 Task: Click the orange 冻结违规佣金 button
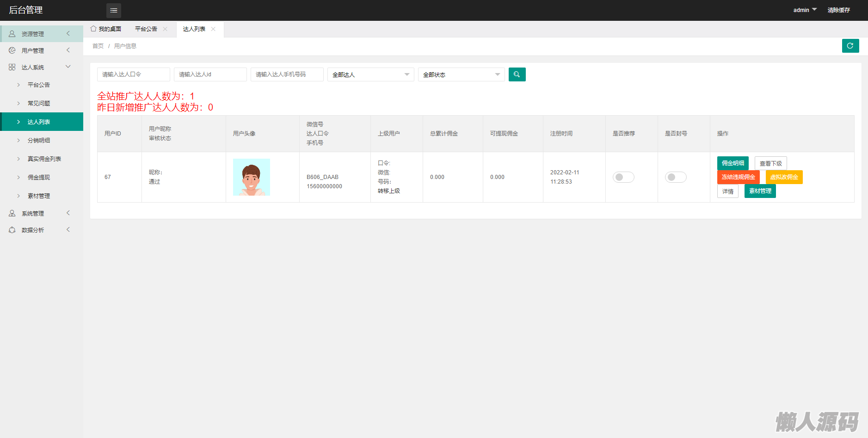738,177
